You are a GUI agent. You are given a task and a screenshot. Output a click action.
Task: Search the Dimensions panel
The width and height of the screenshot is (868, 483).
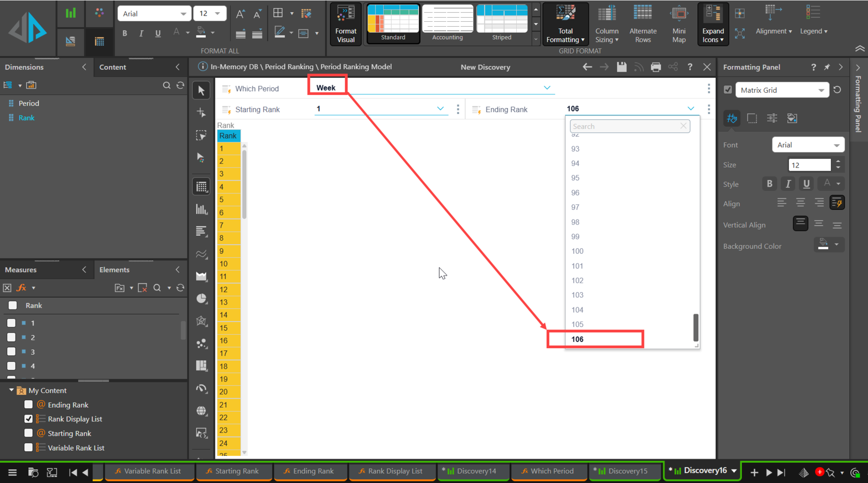click(167, 85)
